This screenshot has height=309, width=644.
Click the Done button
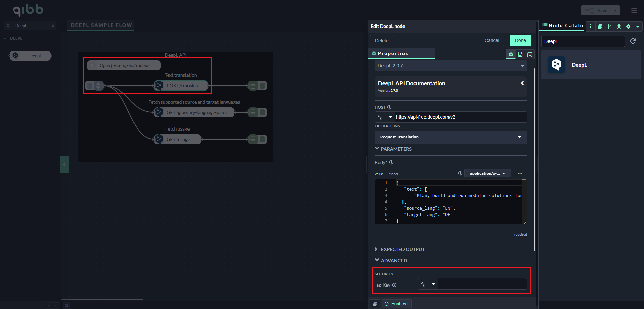click(x=520, y=40)
